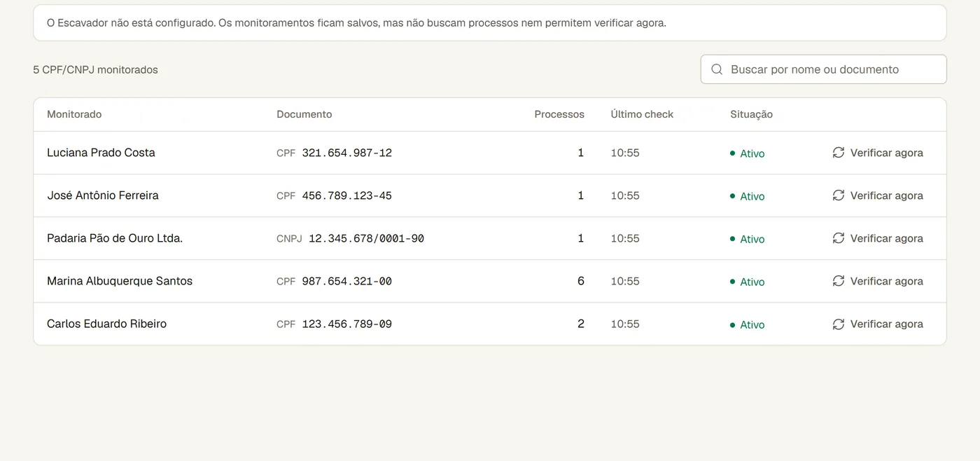Click the 'O Escavador não está configurado' notice
The width and height of the screenshot is (980, 461).
click(x=490, y=22)
